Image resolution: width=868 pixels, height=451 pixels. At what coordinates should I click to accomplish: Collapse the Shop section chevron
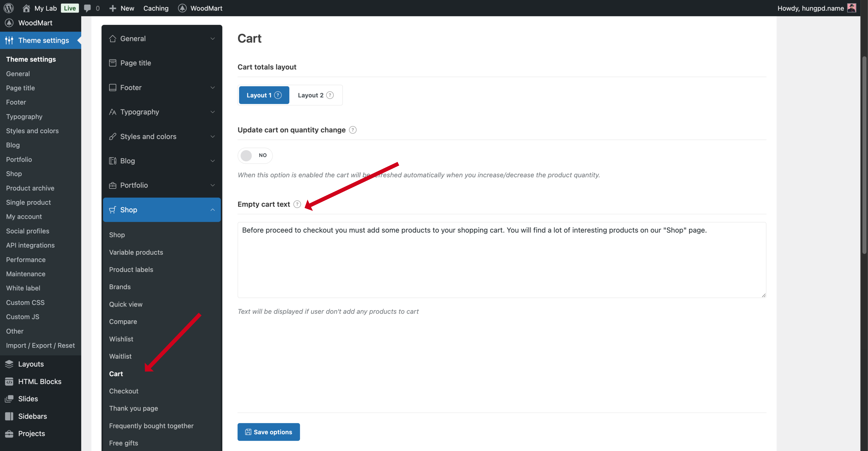(213, 210)
